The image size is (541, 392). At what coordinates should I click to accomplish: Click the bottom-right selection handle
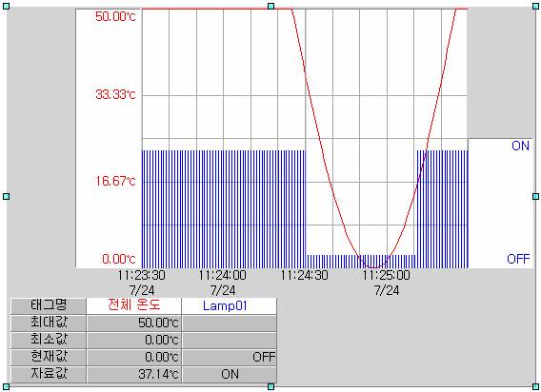[535, 386]
